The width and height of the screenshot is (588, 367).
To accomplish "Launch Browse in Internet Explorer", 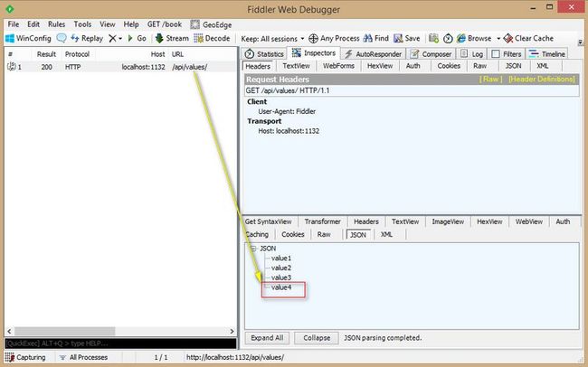I will pyautogui.click(x=474, y=38).
